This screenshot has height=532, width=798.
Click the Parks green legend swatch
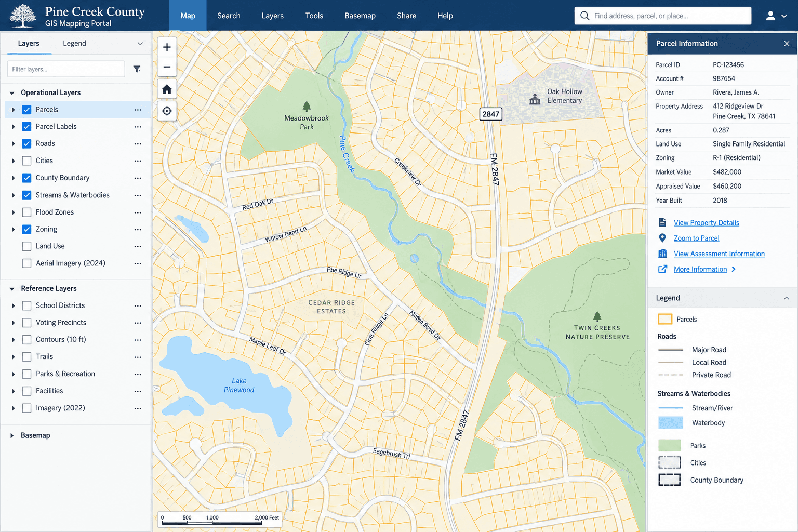[x=670, y=446]
